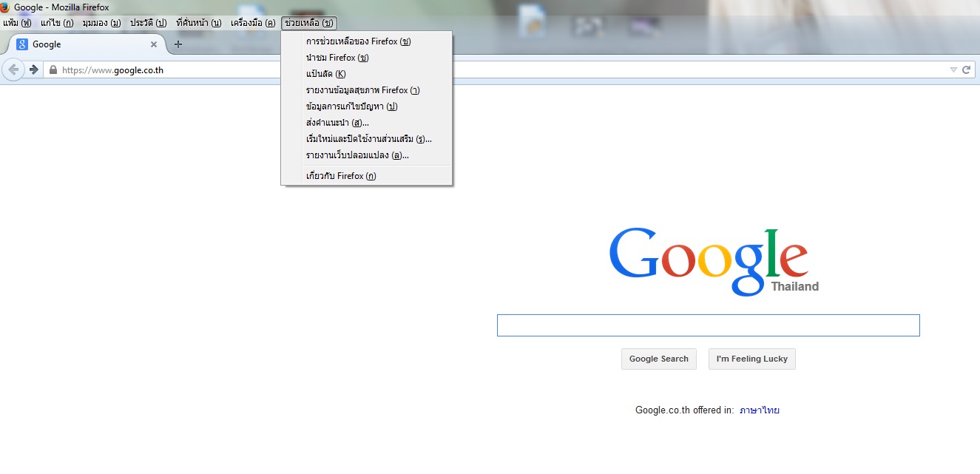Select ส่งคำแนะนำ menu entry
Screen dimensions: 980x474
click(367, 123)
